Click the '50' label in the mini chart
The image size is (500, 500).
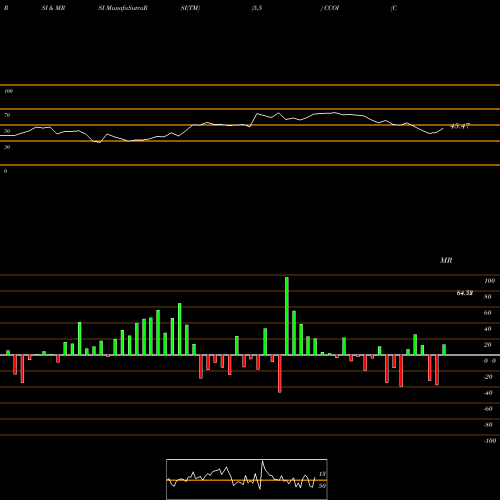[x=322, y=486]
